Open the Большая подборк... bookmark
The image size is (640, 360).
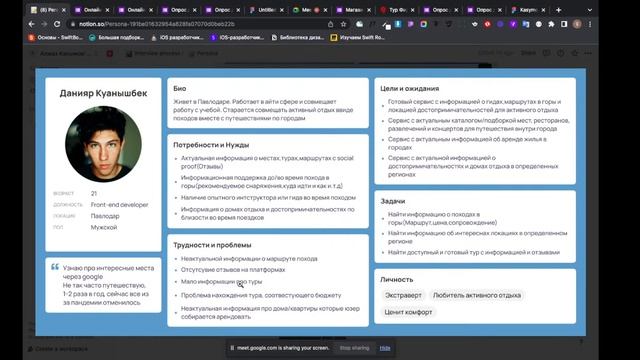[117, 37]
